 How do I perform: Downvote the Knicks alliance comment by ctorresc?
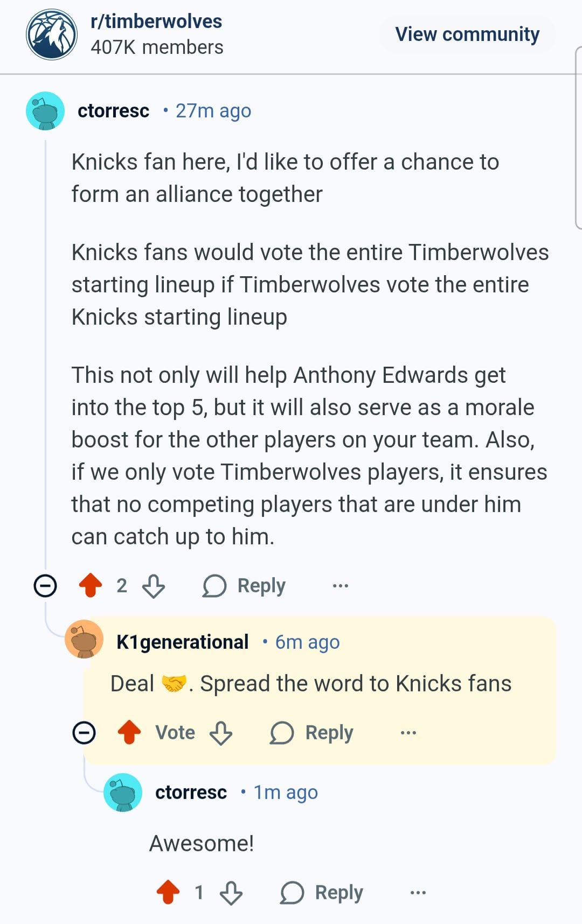click(x=154, y=585)
